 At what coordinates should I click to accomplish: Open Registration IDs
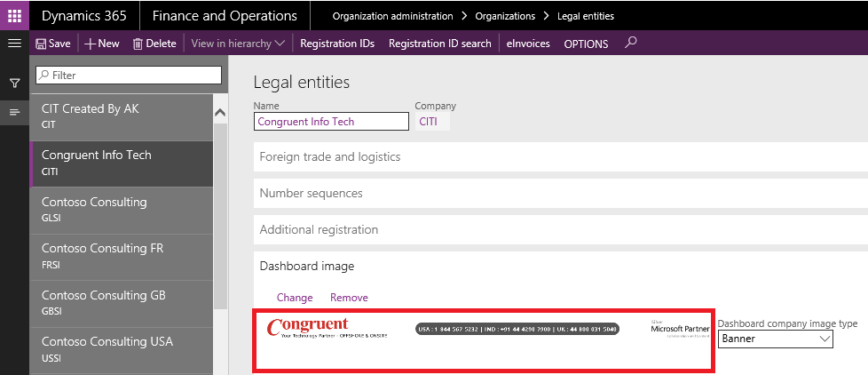pyautogui.click(x=337, y=44)
